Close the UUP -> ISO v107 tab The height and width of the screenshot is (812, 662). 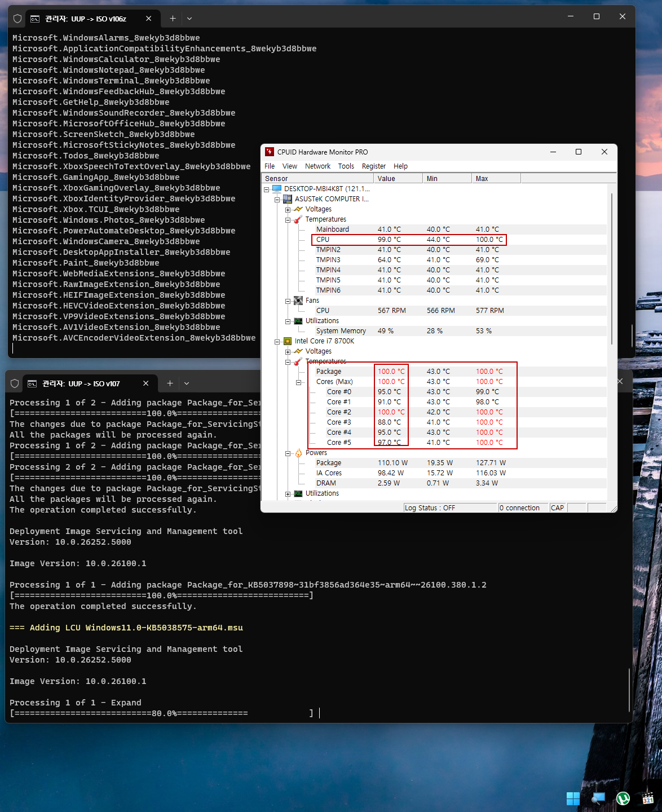(145, 383)
